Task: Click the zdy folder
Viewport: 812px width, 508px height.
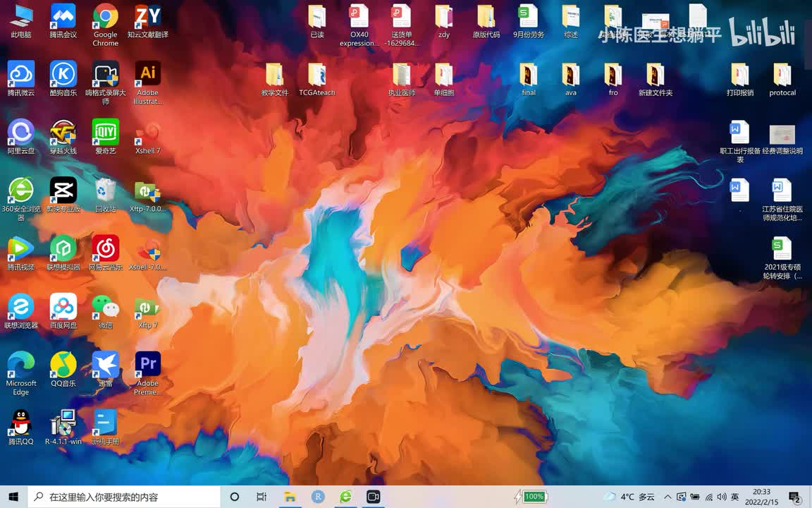Action: [x=444, y=20]
